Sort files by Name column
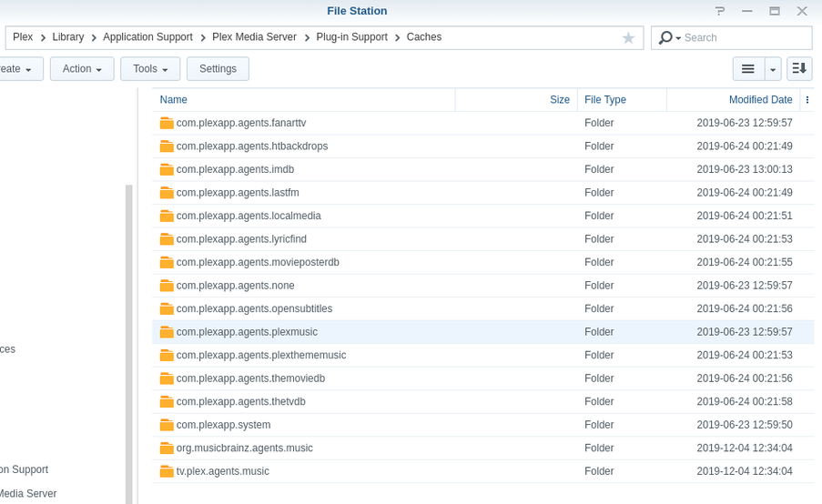This screenshot has height=504, width=822. coord(174,100)
